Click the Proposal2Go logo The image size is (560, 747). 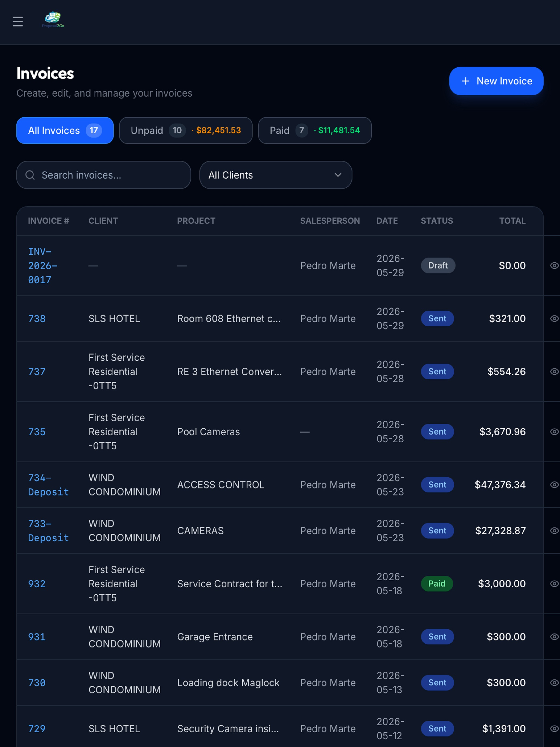click(53, 20)
